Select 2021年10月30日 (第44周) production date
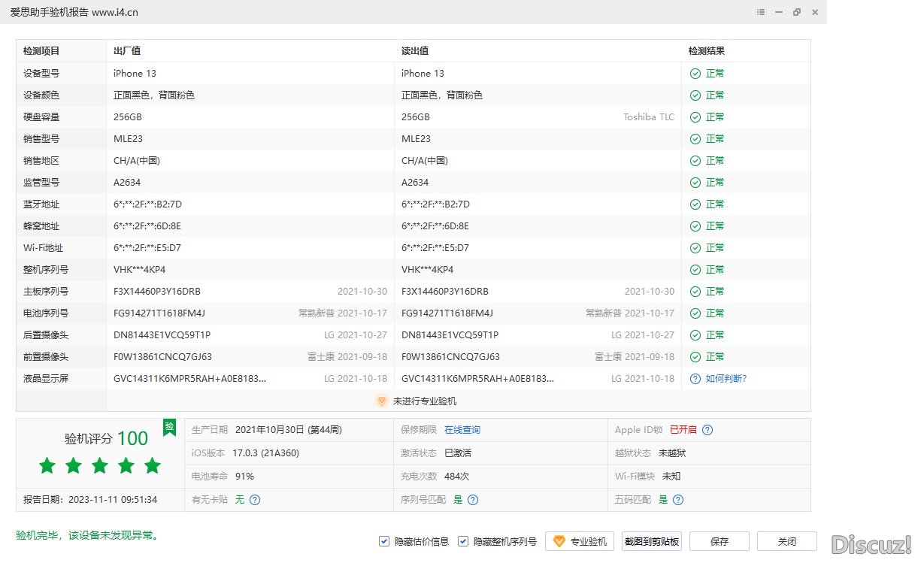This screenshot has width=924, height=563. (289, 430)
